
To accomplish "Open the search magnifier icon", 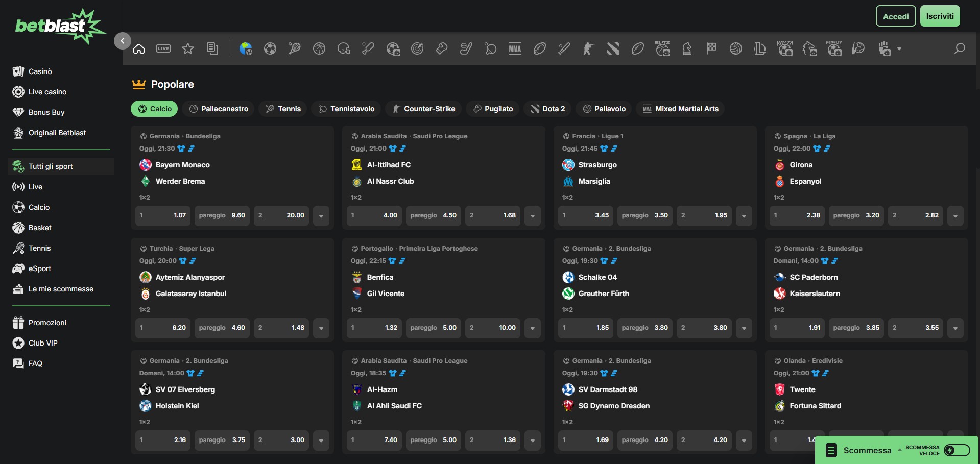I will 960,48.
